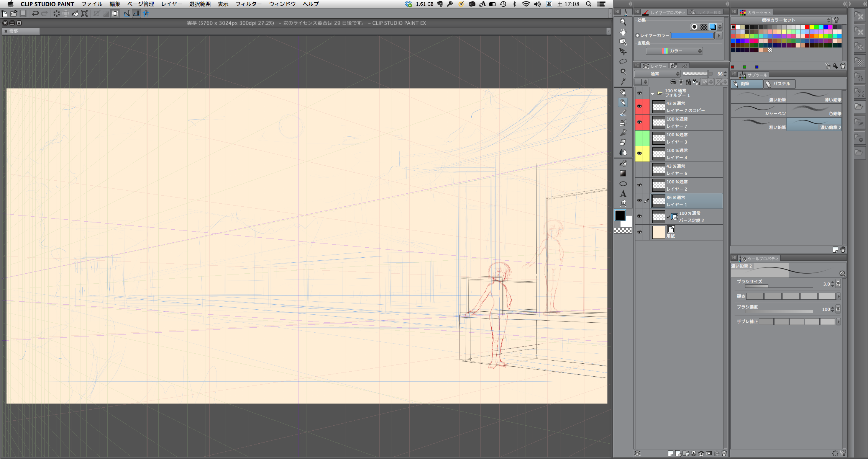Select the Lasso selection tool
Image resolution: width=868 pixels, height=459 pixels.
tap(623, 61)
